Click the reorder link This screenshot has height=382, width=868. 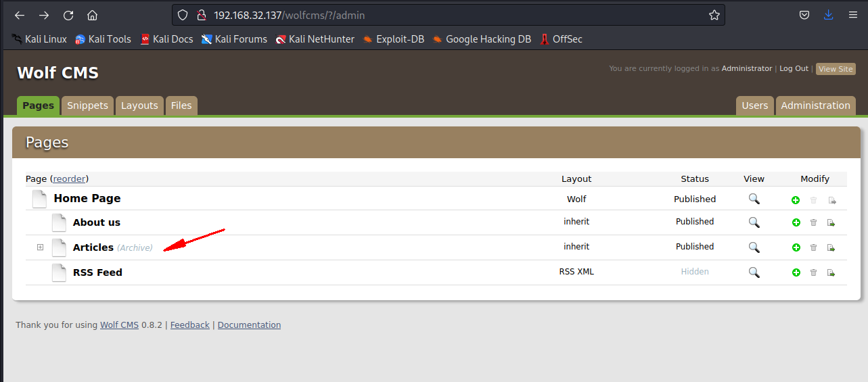pyautogui.click(x=69, y=178)
